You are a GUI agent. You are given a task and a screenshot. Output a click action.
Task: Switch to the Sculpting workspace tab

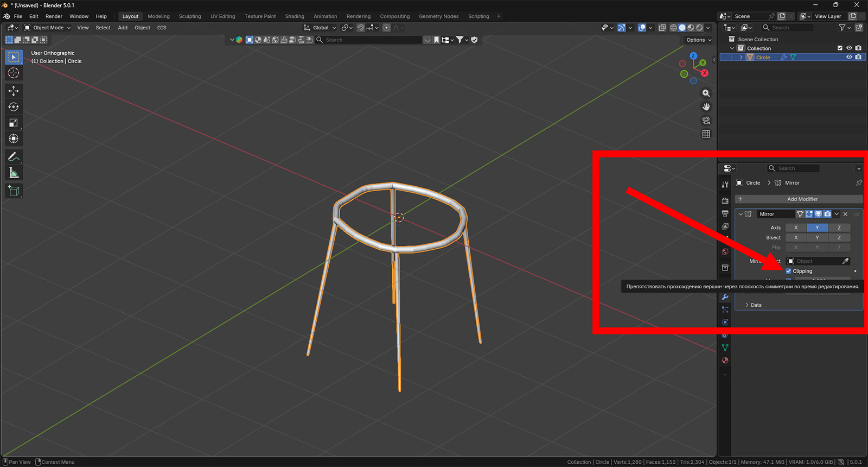tap(190, 16)
